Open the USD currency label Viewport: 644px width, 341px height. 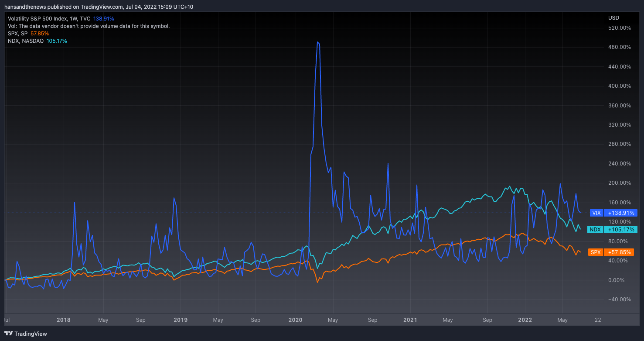(613, 18)
